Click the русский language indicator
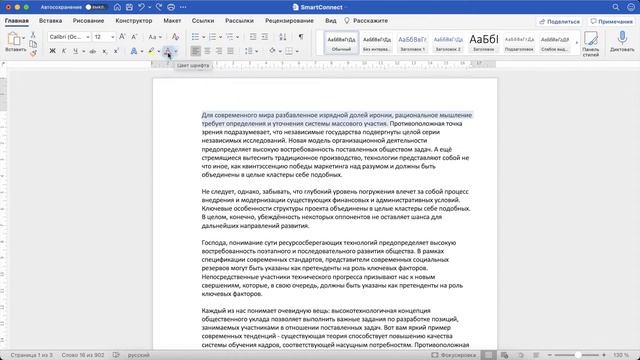The height and width of the screenshot is (360, 640). [139, 355]
